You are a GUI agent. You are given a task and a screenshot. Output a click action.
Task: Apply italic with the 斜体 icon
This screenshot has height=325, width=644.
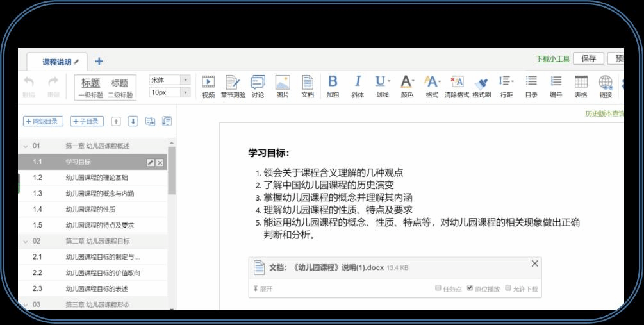pyautogui.click(x=358, y=85)
